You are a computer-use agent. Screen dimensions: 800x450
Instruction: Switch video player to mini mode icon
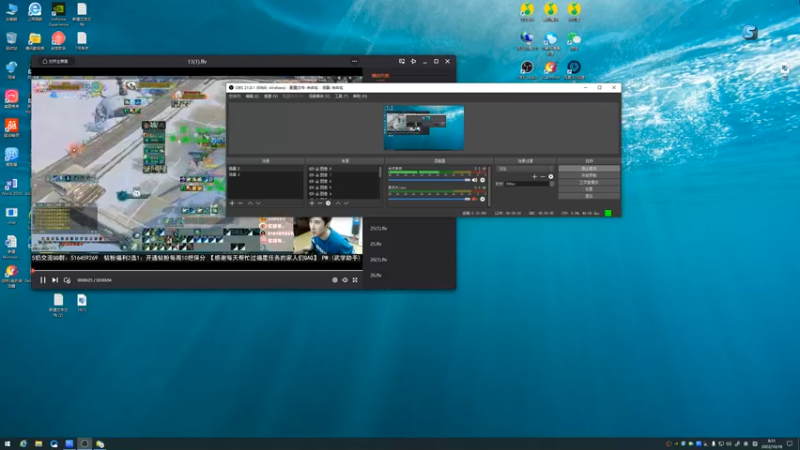click(402, 61)
